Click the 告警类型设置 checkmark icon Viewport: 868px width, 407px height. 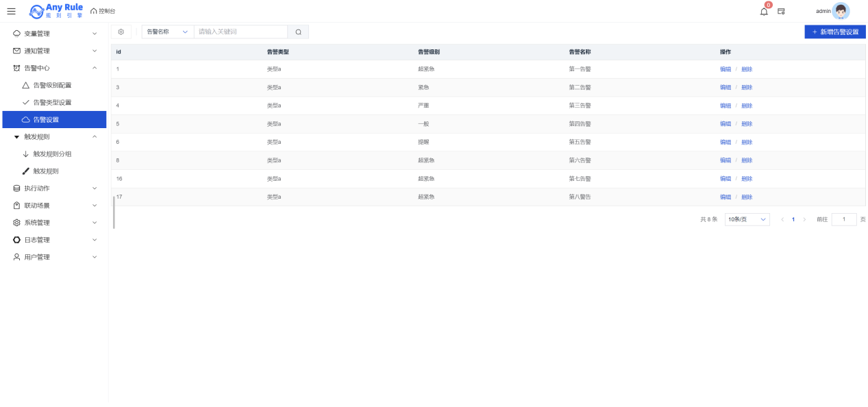26,102
